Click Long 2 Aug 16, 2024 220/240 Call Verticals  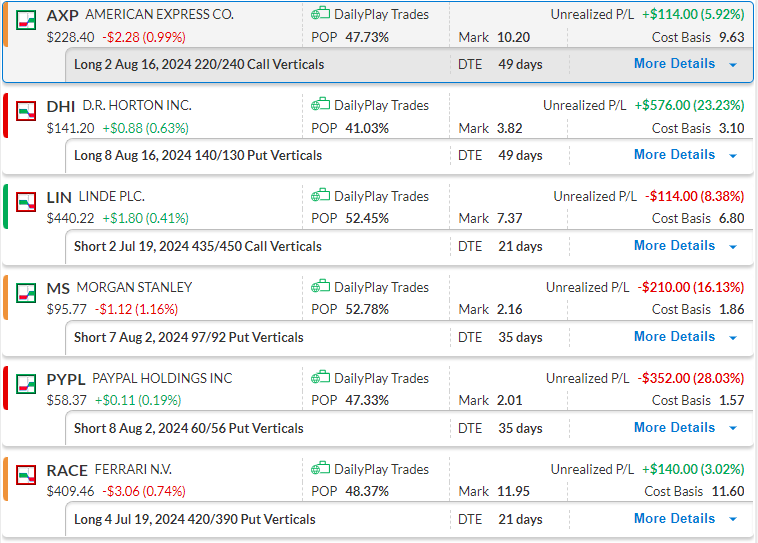click(199, 64)
